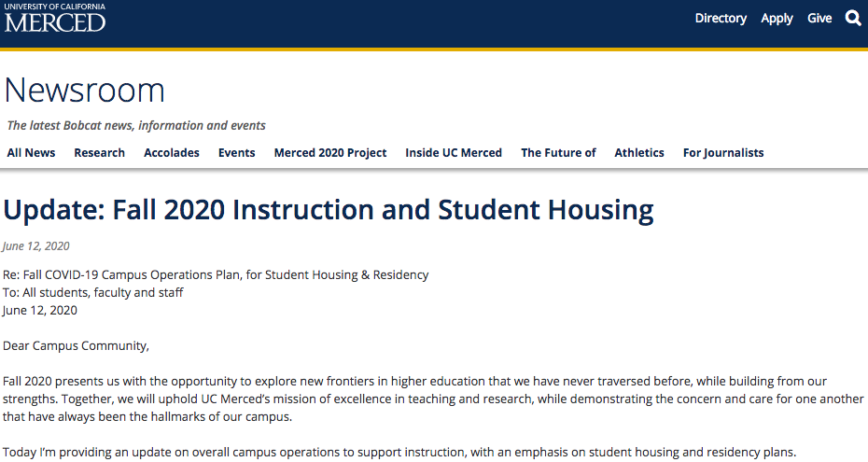
Task: Click the Fall 2020 Instruction article headline
Action: tap(329, 210)
